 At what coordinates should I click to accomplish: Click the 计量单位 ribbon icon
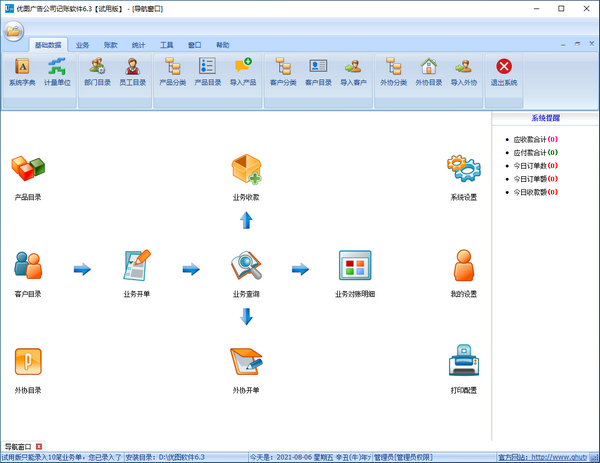click(x=55, y=71)
